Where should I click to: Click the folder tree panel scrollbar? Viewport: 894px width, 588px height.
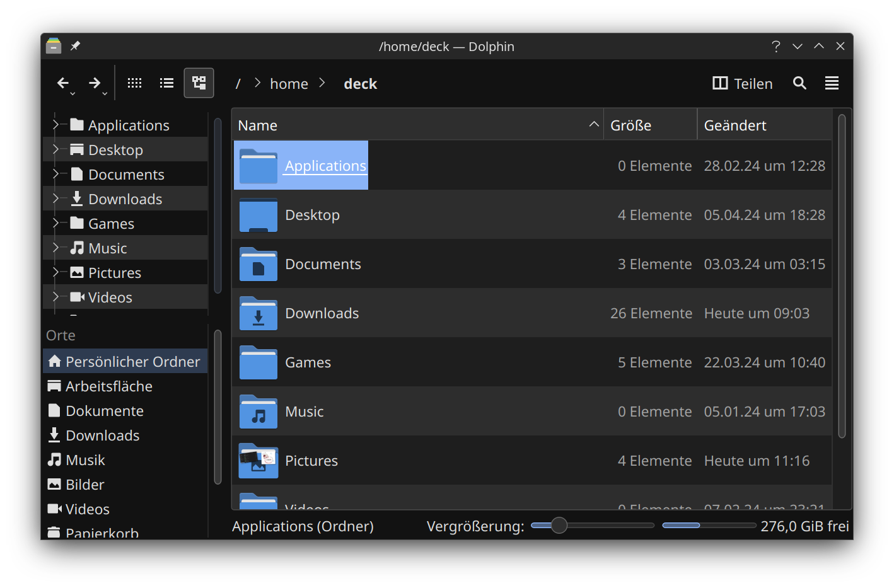[218, 205]
